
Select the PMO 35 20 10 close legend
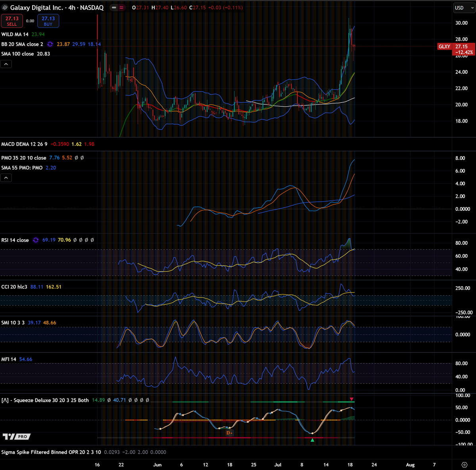coord(24,158)
